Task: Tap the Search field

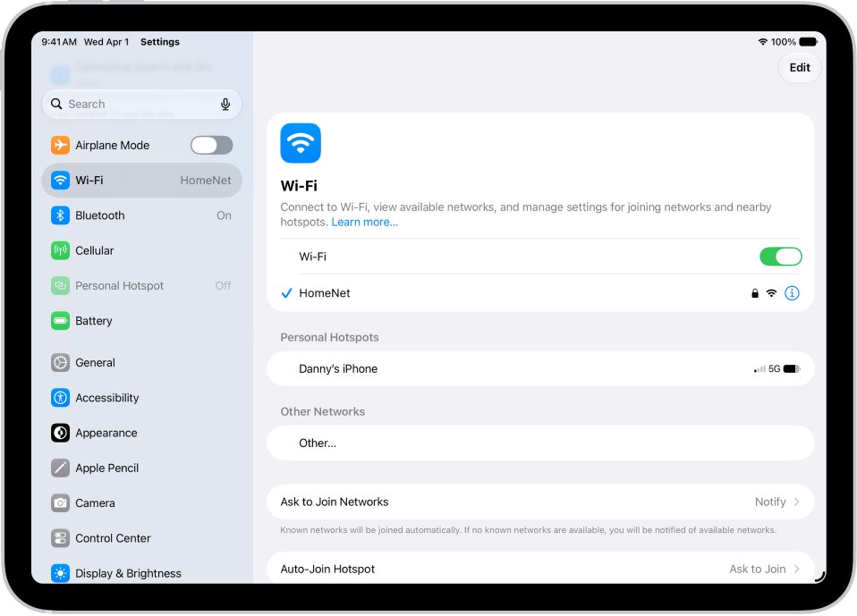Action: 141,105
